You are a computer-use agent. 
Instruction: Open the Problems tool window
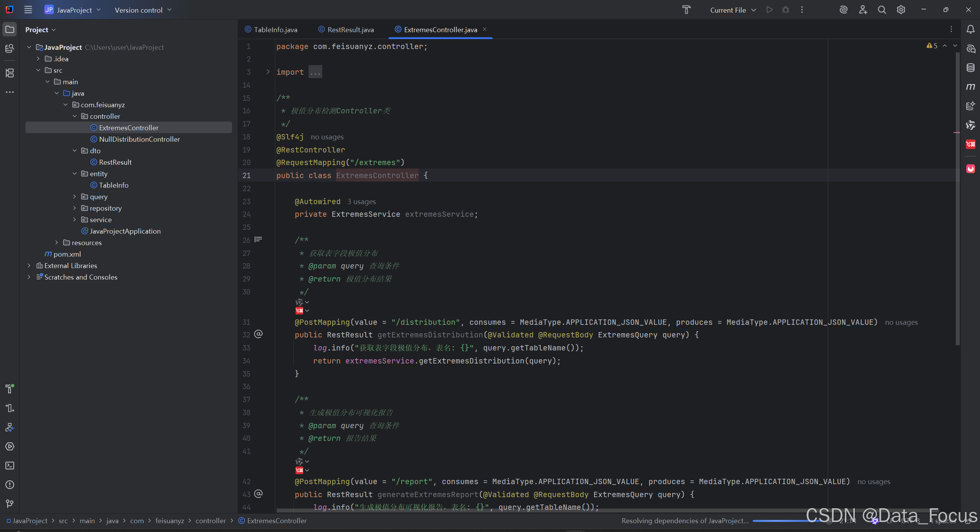[x=10, y=485]
